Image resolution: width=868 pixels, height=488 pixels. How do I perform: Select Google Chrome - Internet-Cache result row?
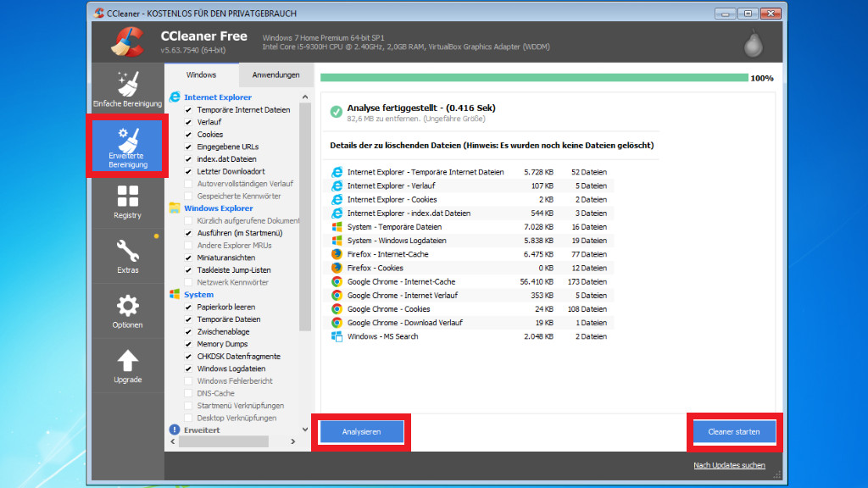(401, 282)
